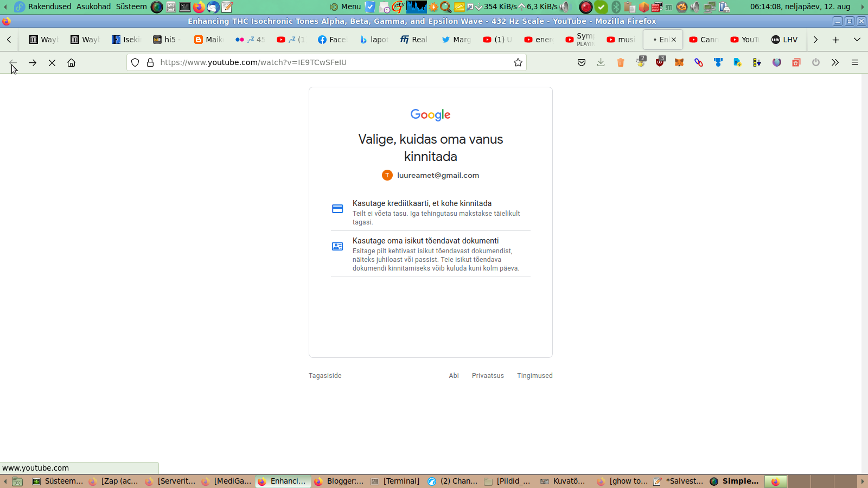The image size is (868, 488).
Task: Switch to the Facebook tab
Action: 333,40
